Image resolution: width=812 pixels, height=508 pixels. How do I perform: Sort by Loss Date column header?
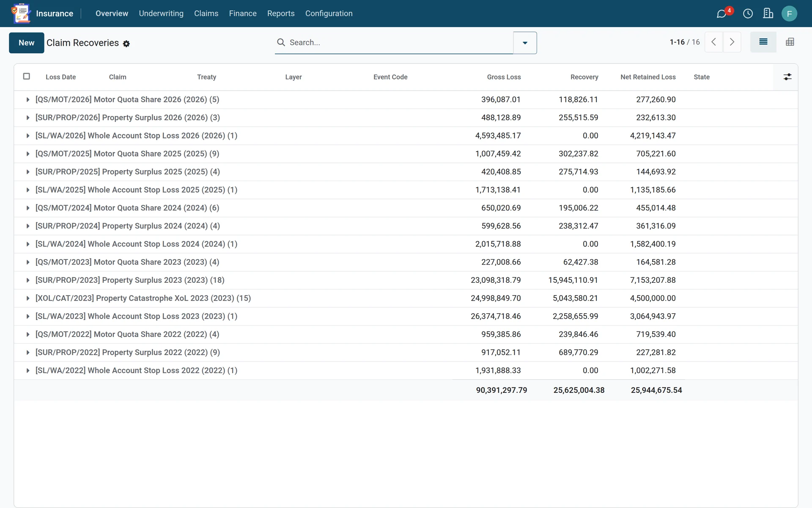point(61,77)
